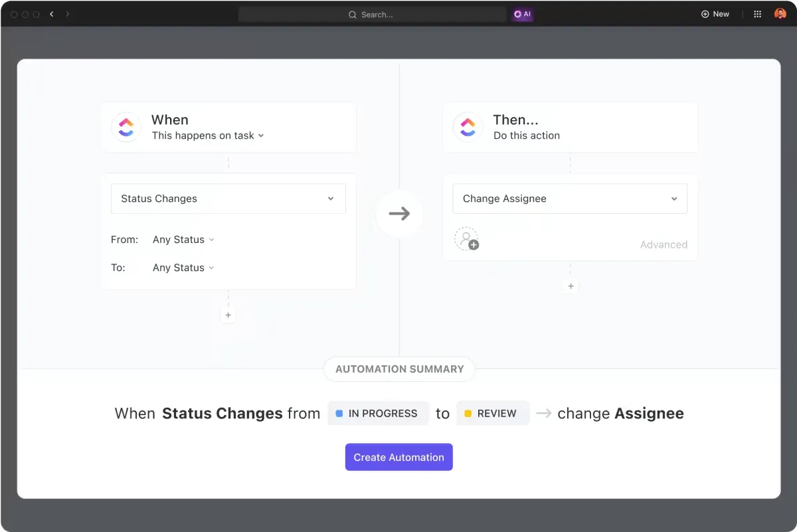Open the apps grid icon

click(x=758, y=14)
